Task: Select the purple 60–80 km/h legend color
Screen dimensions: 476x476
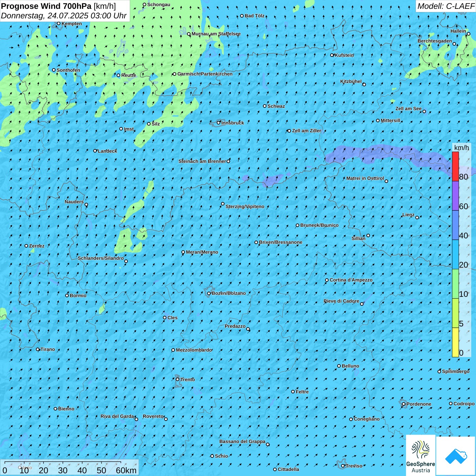Action: (455, 196)
